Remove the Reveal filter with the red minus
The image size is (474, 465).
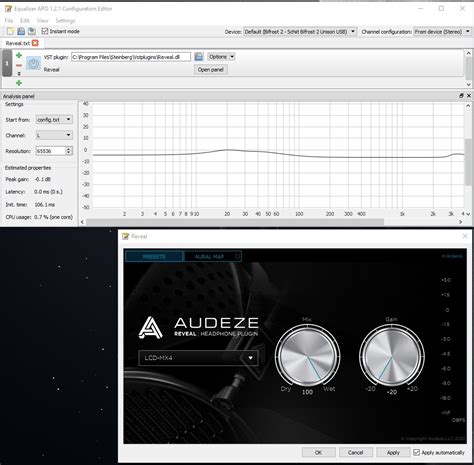click(x=19, y=65)
